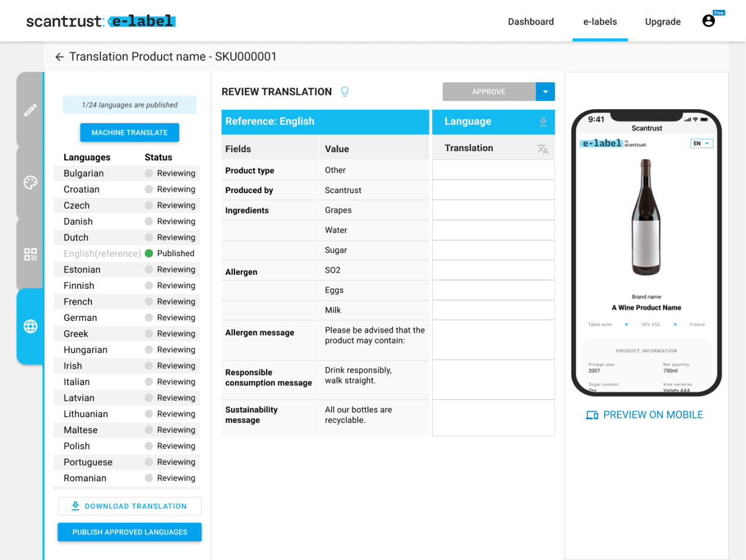Click the SO2 allergen translation field
The image size is (746, 560).
493,270
